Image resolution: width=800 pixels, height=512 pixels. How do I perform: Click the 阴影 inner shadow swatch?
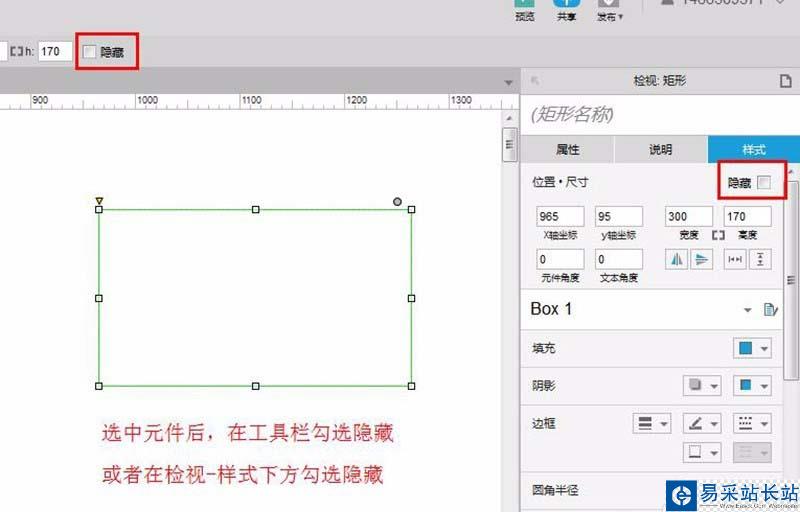(x=746, y=385)
